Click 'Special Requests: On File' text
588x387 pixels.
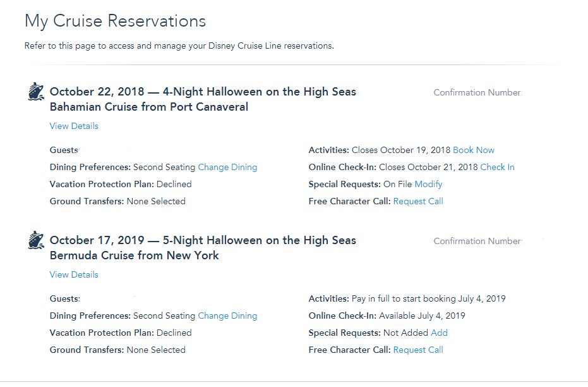coord(361,184)
